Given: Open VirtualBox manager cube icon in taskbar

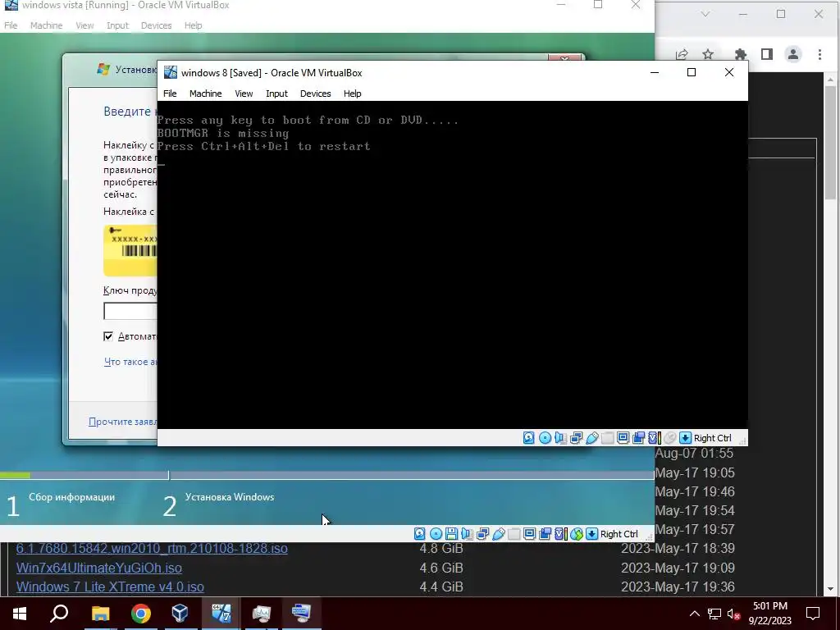Looking at the screenshot, I should 180,614.
